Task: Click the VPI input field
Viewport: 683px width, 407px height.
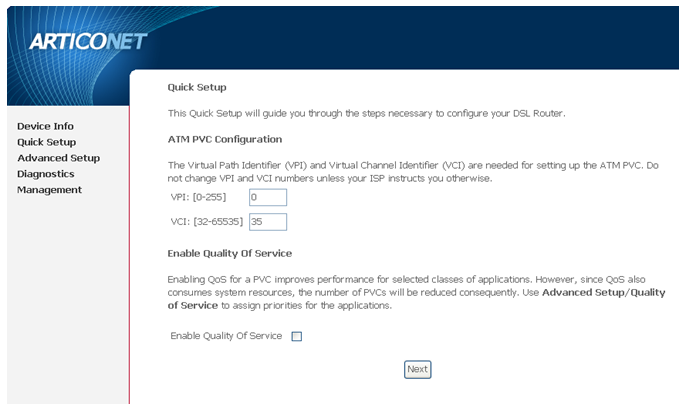Action: tap(268, 197)
